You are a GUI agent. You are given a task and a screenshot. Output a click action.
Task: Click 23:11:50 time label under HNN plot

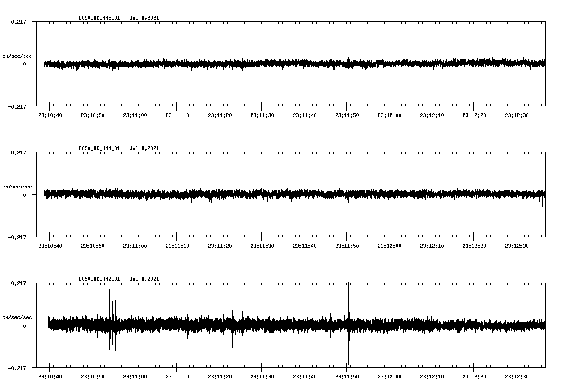(x=347, y=246)
